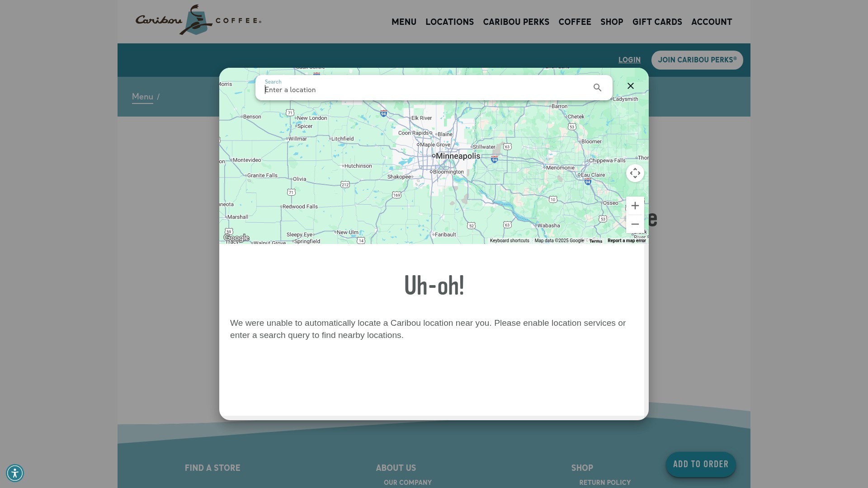Zoom out on the map
The image size is (868, 488).
click(635, 224)
